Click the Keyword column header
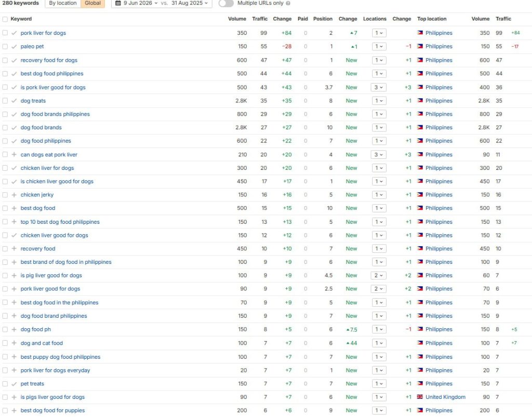The image size is (532, 417). 21,19
